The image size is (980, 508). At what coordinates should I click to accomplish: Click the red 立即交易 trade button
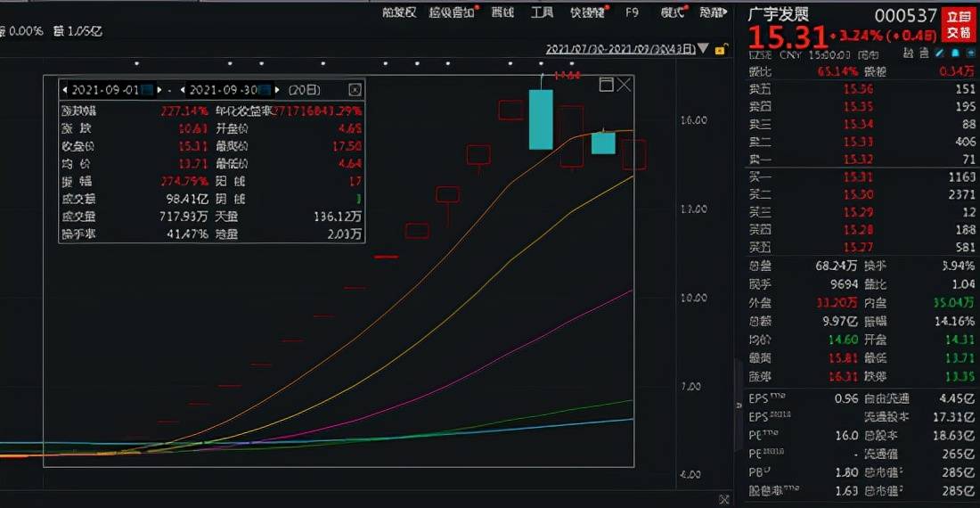[959, 24]
